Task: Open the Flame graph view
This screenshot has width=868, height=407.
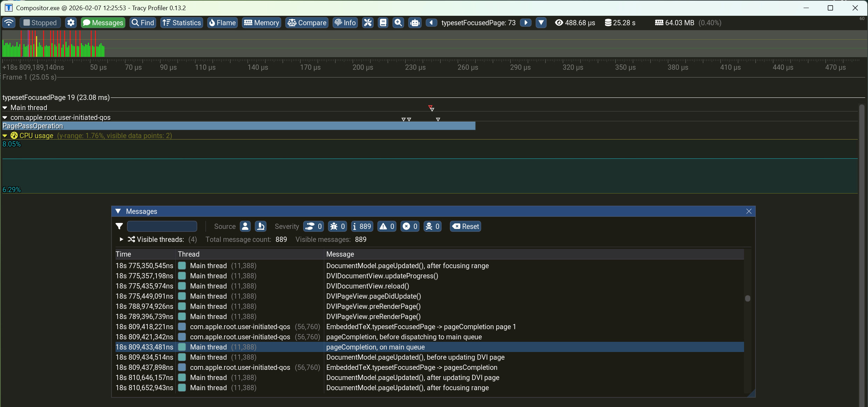Action: coord(222,23)
